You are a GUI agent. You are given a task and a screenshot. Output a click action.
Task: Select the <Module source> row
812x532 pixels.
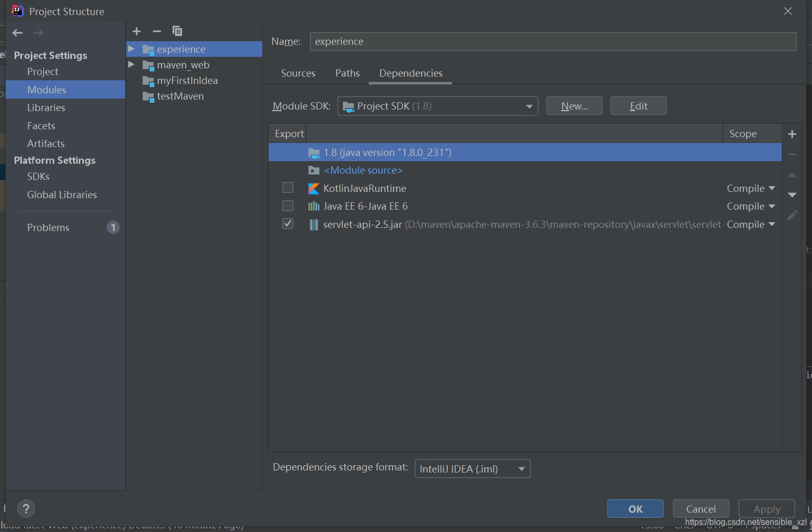(x=525, y=170)
